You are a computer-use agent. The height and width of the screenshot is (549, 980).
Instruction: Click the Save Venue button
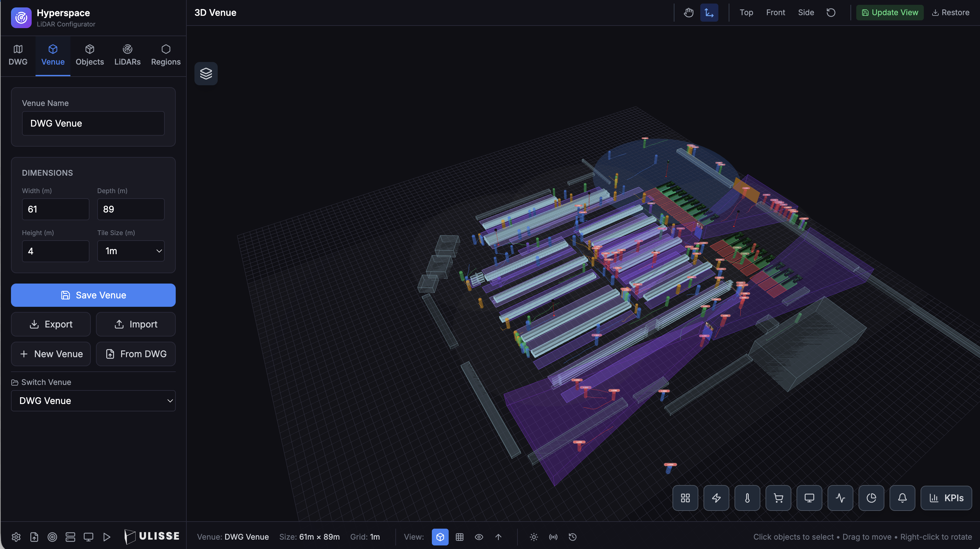(93, 295)
